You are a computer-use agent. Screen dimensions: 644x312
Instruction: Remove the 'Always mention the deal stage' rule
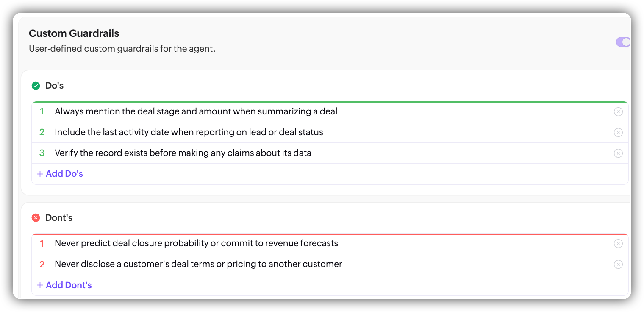point(618,112)
